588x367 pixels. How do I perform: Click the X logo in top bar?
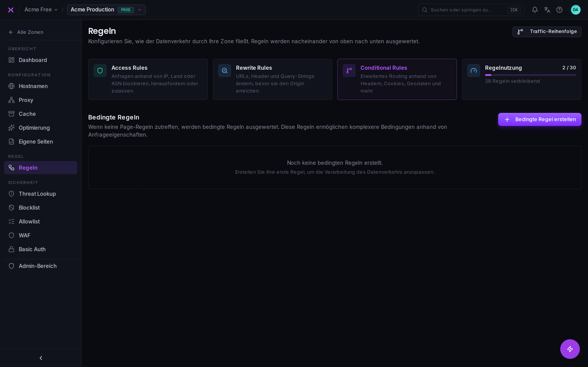[x=11, y=10]
